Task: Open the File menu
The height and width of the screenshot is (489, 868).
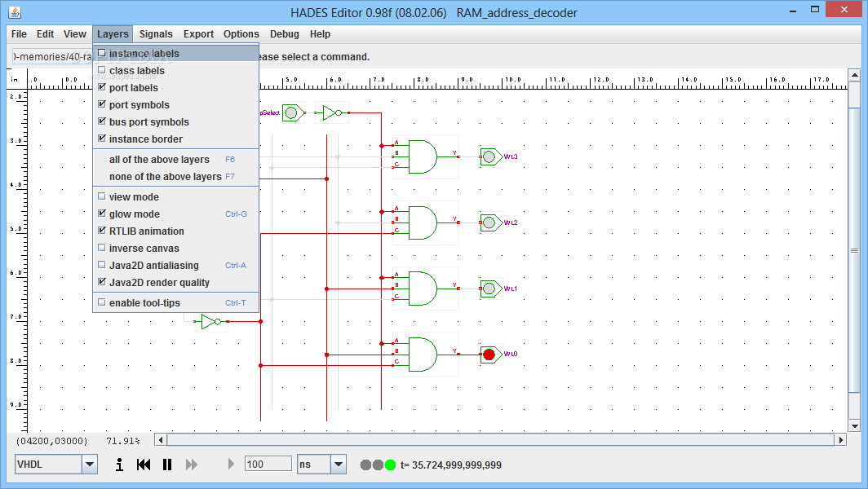Action: coord(19,33)
